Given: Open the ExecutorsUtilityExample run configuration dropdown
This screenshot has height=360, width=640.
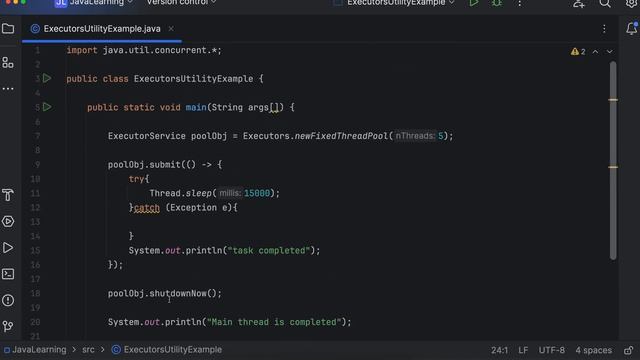Looking at the screenshot, I should 394,3.
